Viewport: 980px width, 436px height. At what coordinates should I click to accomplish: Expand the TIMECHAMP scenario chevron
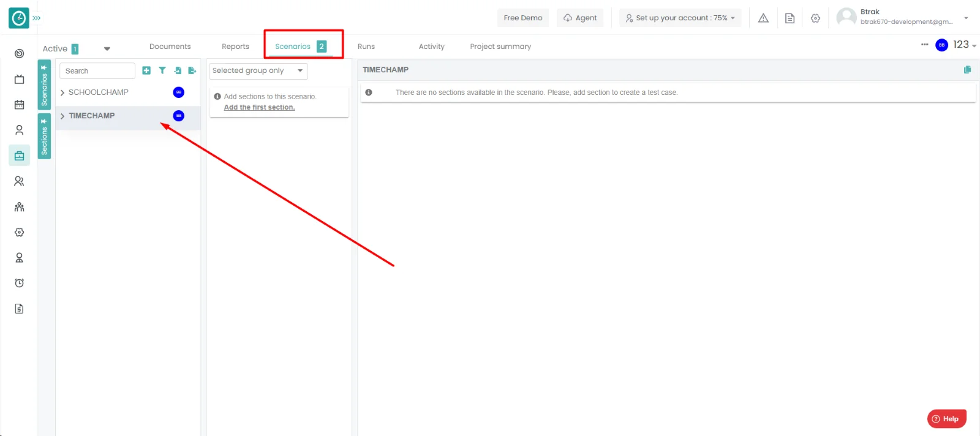[x=62, y=116]
